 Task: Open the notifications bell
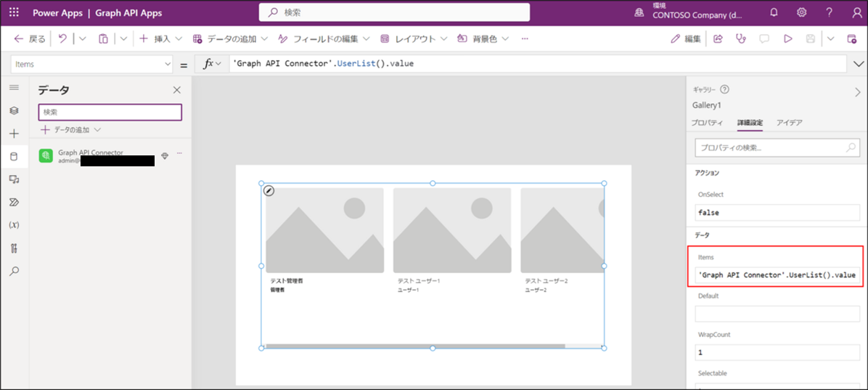(x=774, y=13)
